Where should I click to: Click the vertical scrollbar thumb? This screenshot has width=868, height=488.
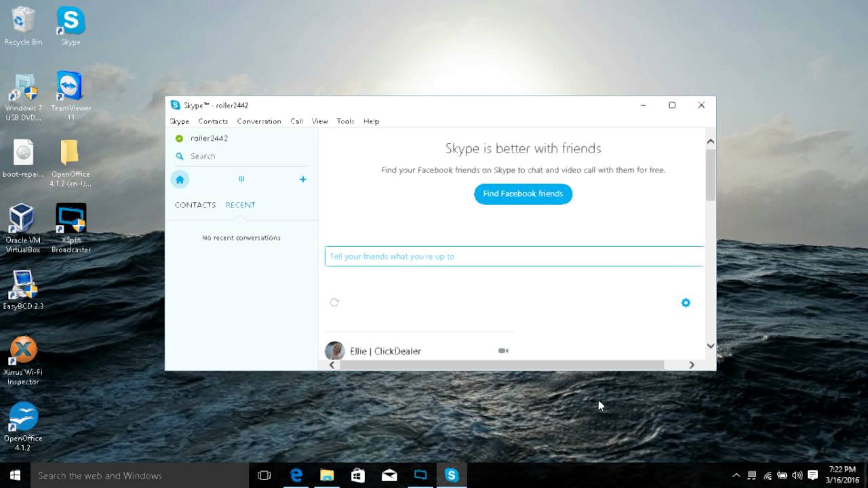[x=711, y=175]
